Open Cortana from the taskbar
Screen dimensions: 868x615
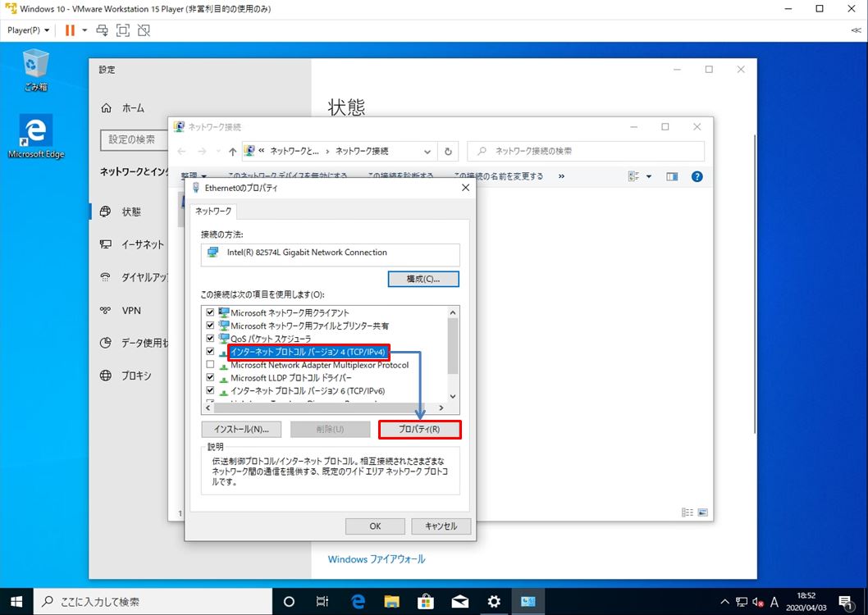(x=289, y=601)
